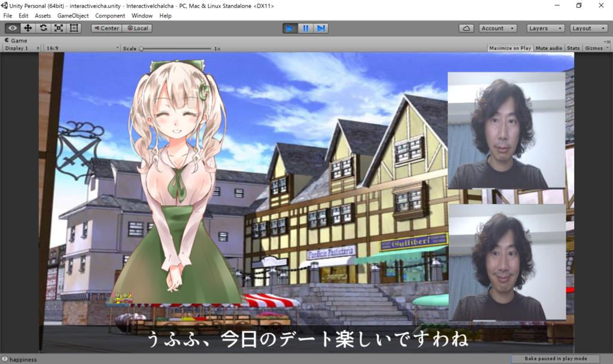The image size is (613, 364).
Task: Open the Assets menu
Action: (x=43, y=16)
